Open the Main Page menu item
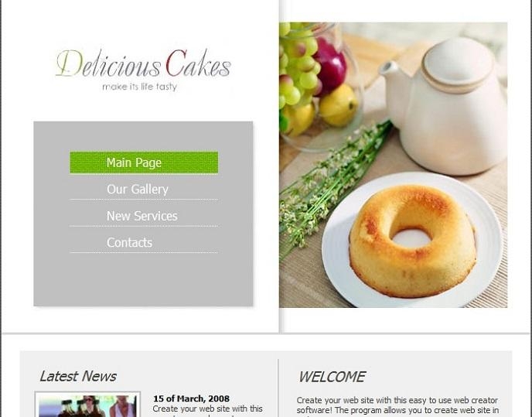Image resolution: width=532 pixels, height=417 pixels. coord(144,162)
